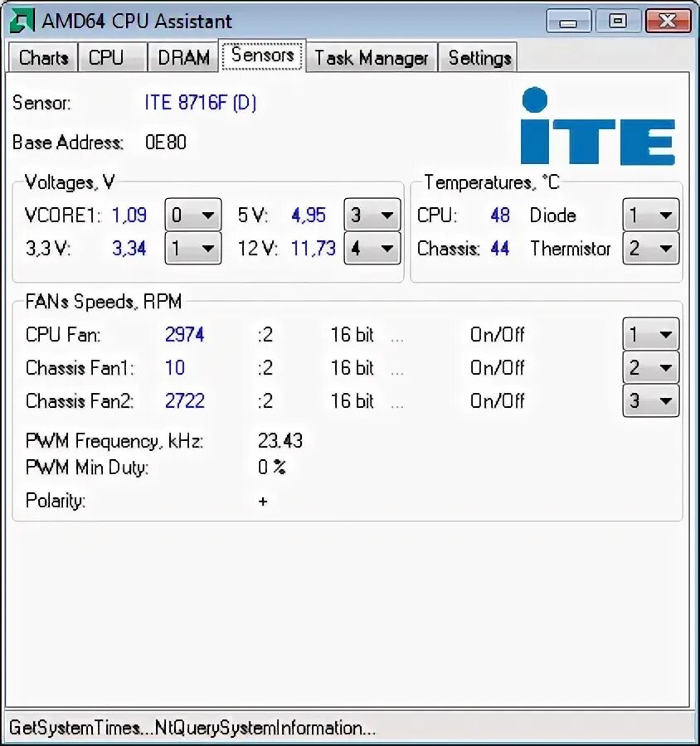Click the 12 V reading 11,73

click(314, 249)
